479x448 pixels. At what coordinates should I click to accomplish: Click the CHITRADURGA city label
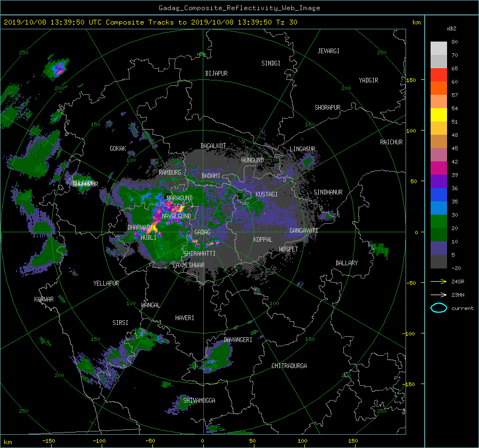[290, 366]
